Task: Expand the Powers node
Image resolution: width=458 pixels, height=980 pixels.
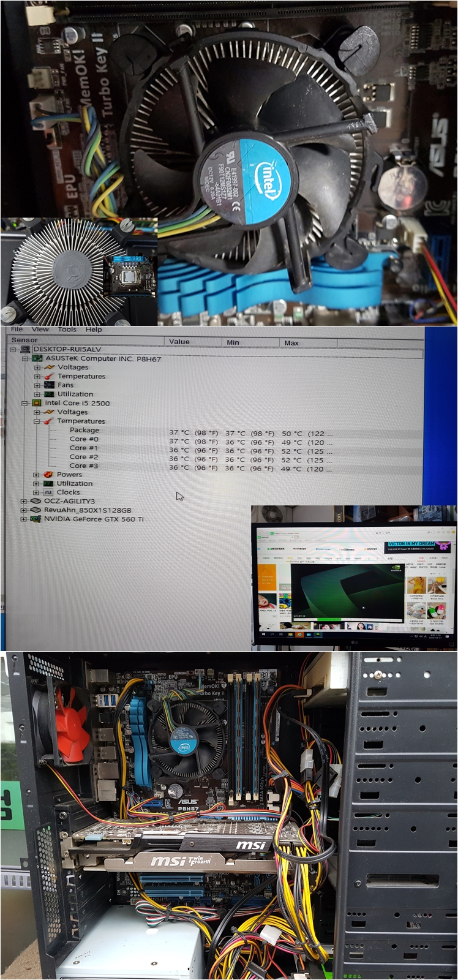Action: tap(37, 475)
